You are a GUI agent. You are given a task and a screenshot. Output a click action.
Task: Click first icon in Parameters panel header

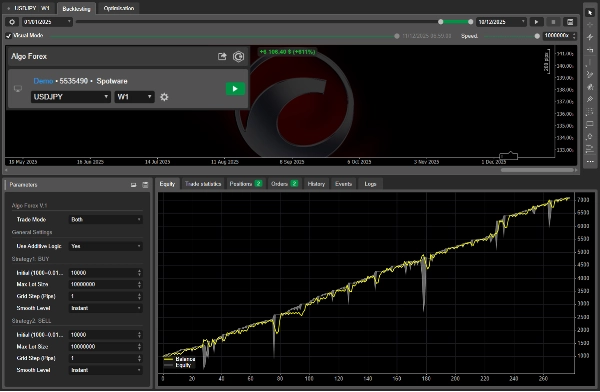(x=134, y=185)
